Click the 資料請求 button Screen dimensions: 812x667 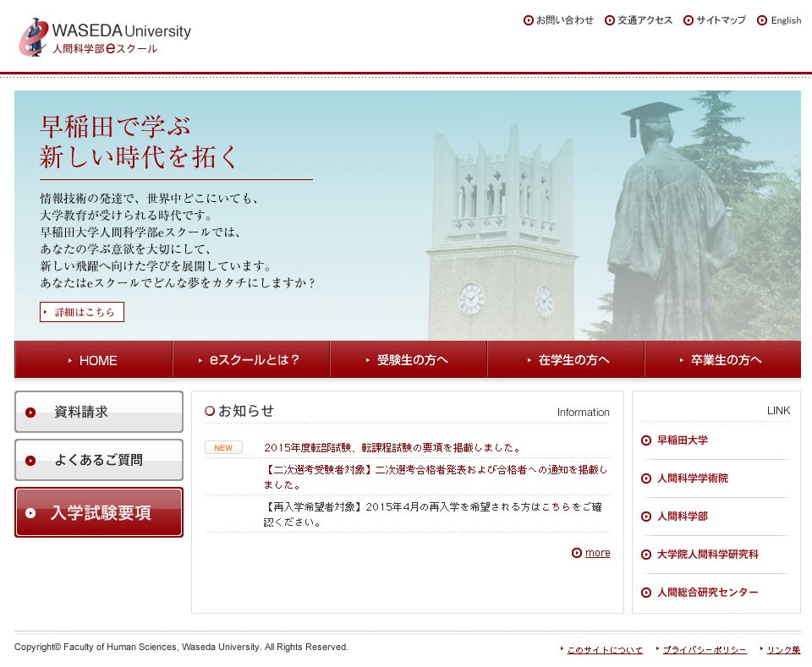coord(99,412)
